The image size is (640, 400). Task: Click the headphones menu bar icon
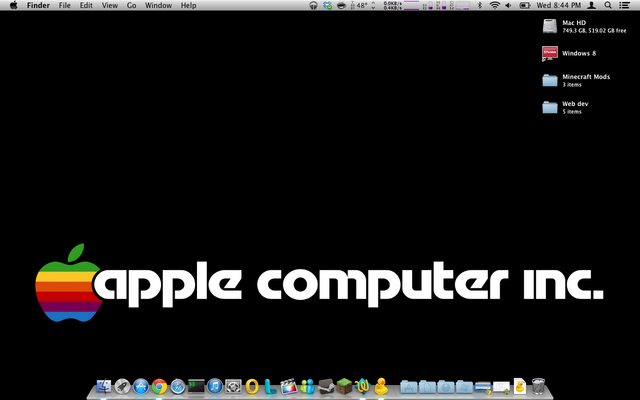[x=313, y=5]
